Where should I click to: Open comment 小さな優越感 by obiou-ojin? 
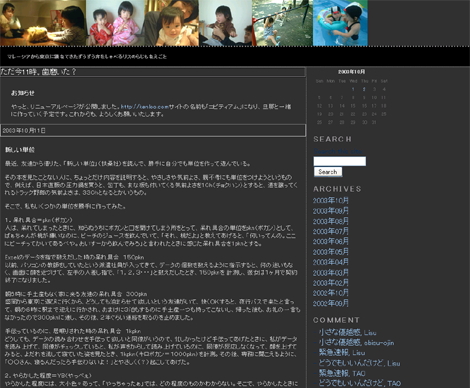point(356,342)
